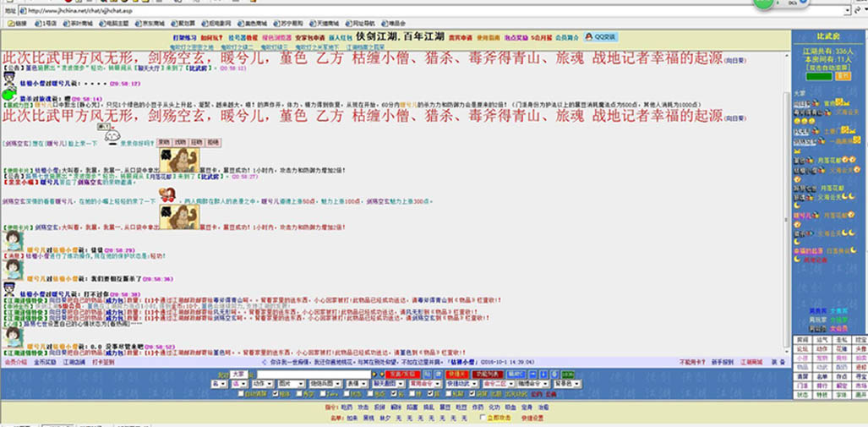Screen dimensions: 868x427
Task: Enable the 立即攻击 checkbox
Action: pyautogui.click(x=483, y=417)
